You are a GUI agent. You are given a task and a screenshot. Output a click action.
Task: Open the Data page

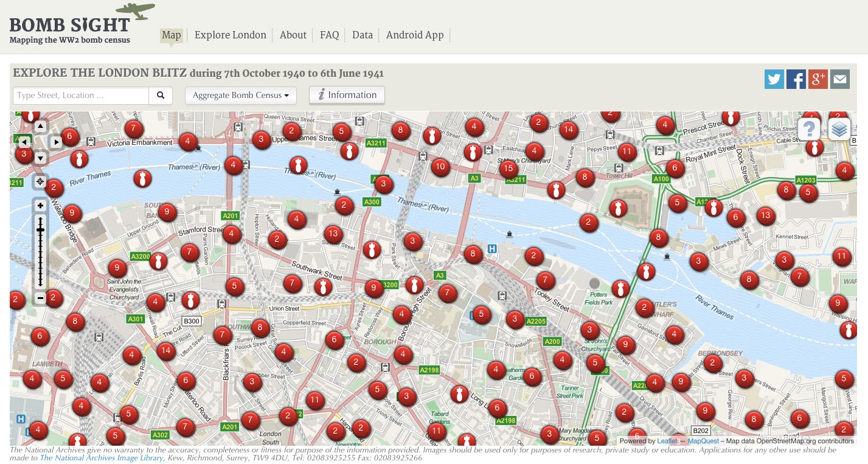point(363,35)
